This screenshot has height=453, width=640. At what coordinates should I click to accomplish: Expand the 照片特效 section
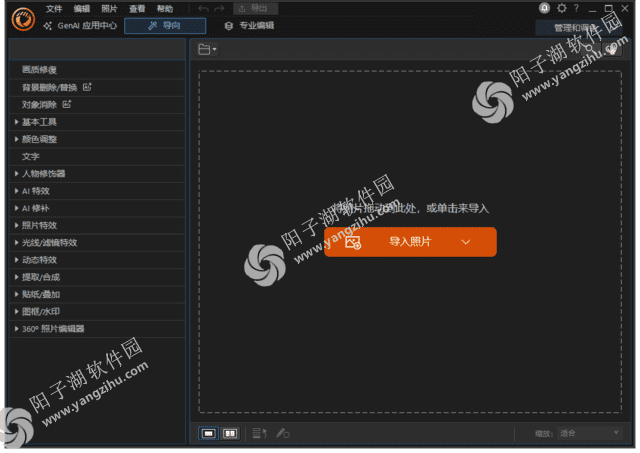97,225
